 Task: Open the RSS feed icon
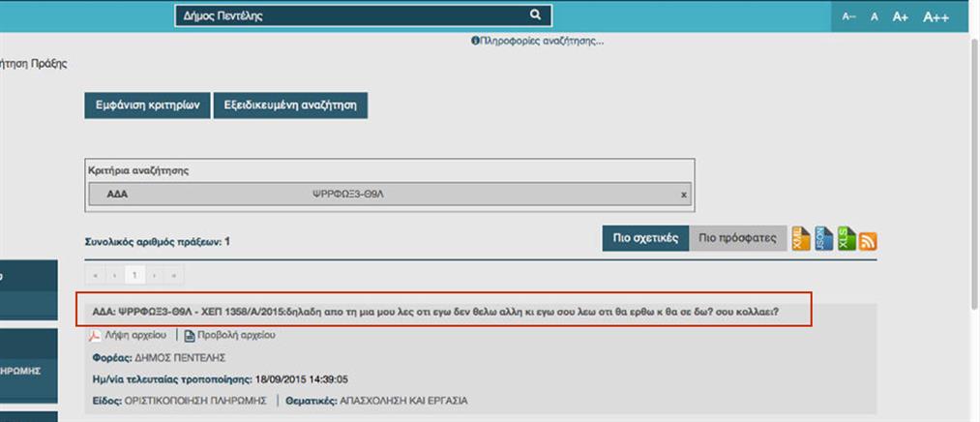868,241
